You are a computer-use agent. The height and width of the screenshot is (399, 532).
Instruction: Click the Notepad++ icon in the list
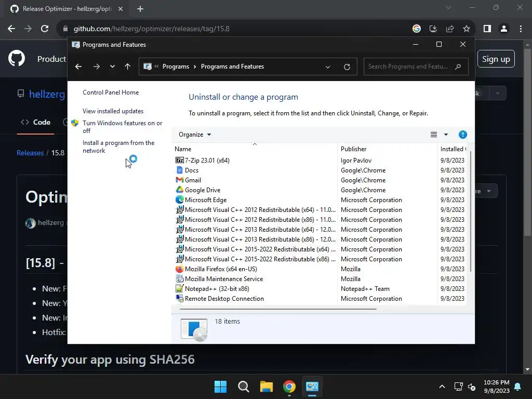(179, 288)
